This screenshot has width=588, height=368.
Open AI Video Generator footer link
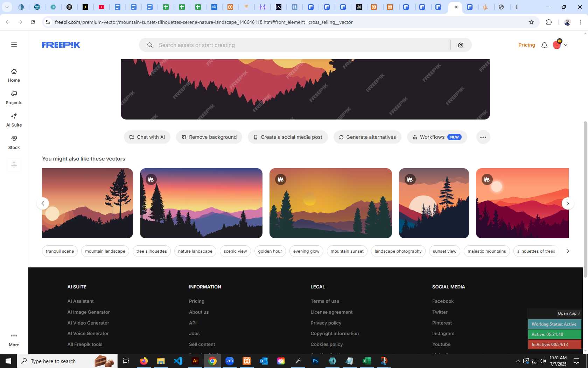[x=88, y=323]
